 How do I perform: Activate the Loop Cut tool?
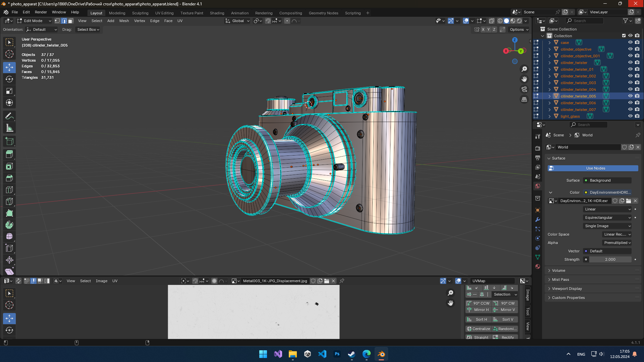click(x=9, y=190)
